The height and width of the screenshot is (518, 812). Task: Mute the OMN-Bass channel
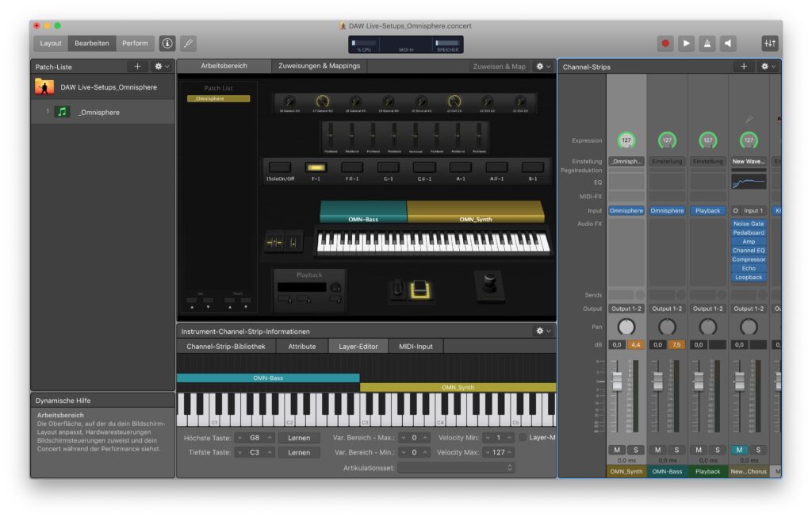(657, 450)
